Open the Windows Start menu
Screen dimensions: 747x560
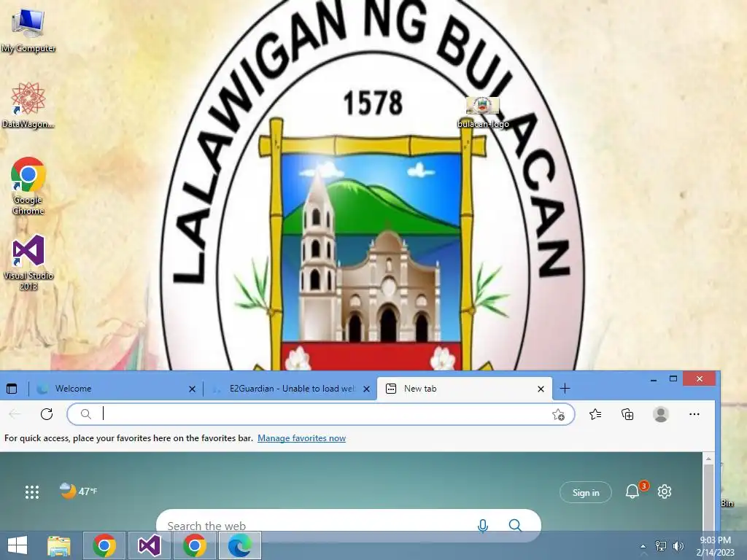click(x=18, y=545)
